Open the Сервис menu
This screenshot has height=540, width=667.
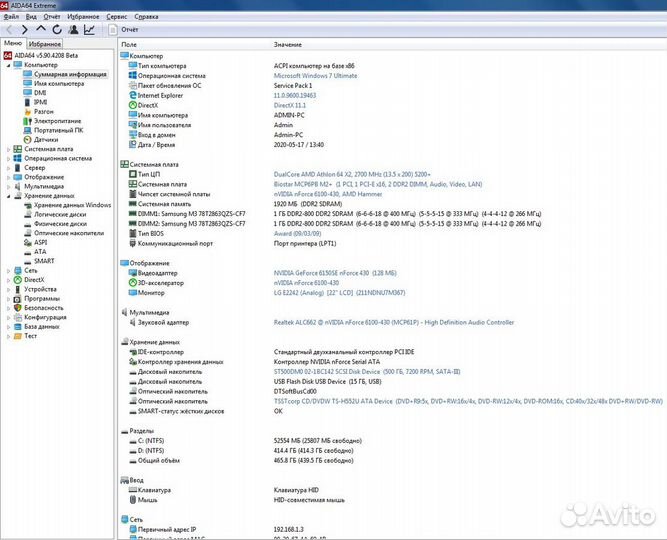(x=117, y=17)
